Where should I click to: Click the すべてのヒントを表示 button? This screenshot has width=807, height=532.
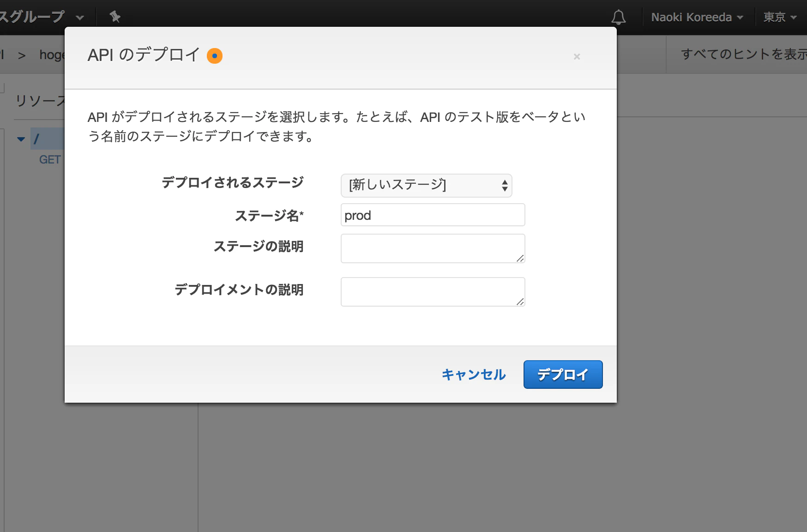point(744,54)
